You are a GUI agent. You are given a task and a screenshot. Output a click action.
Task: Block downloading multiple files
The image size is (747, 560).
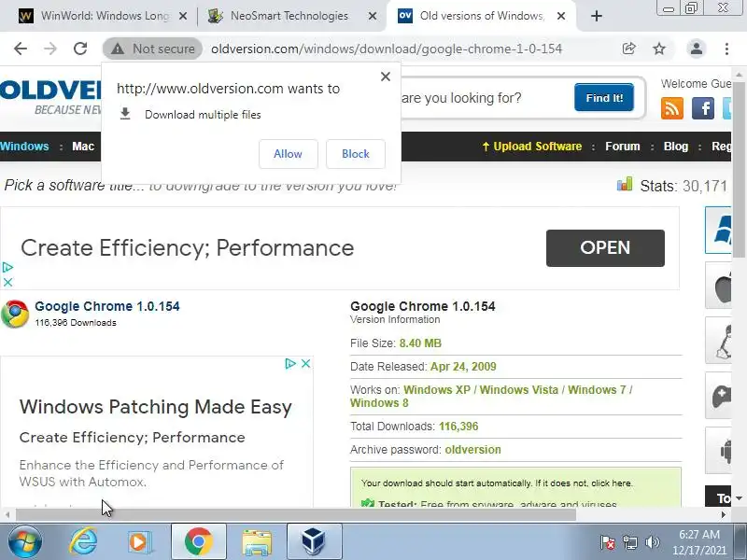click(356, 154)
